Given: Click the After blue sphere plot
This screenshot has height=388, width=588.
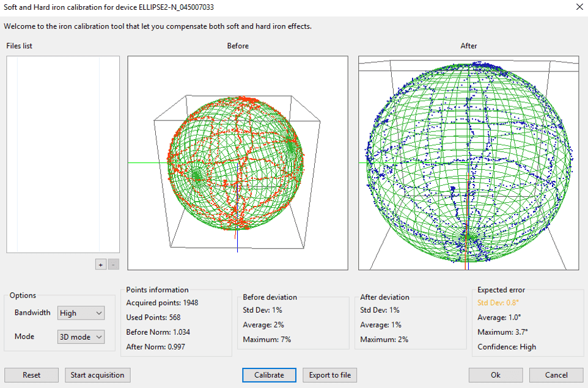Looking at the screenshot, I should click(x=468, y=163).
